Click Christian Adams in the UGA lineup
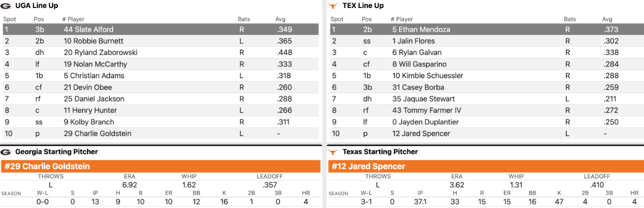Screen dimensions: 644x208 [x=93, y=76]
